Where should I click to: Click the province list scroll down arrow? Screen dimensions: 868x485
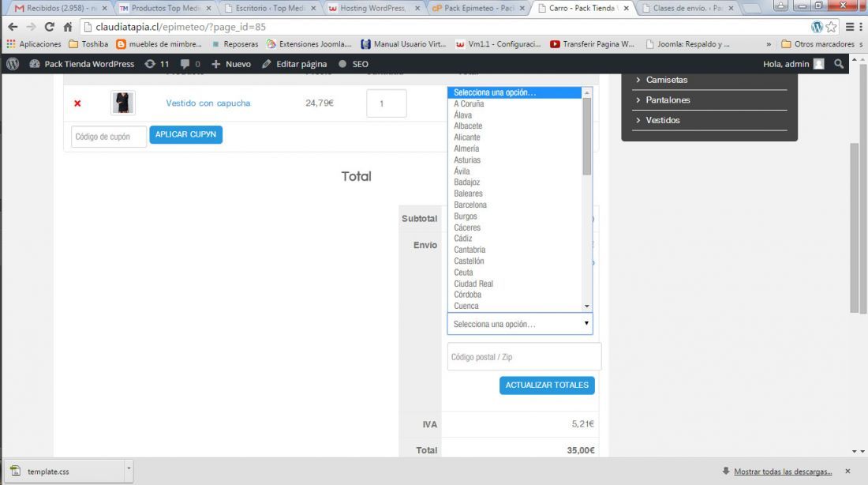pos(587,306)
